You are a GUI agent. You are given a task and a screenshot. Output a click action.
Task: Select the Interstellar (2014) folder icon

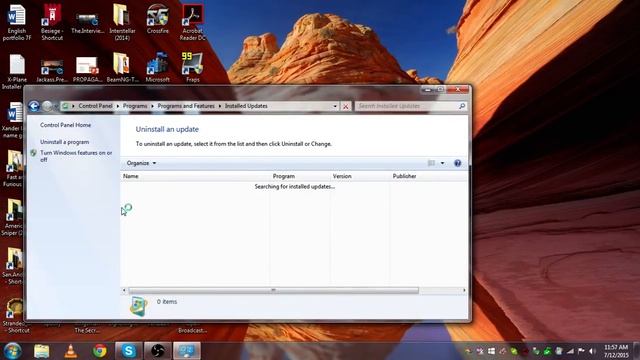pos(122,22)
